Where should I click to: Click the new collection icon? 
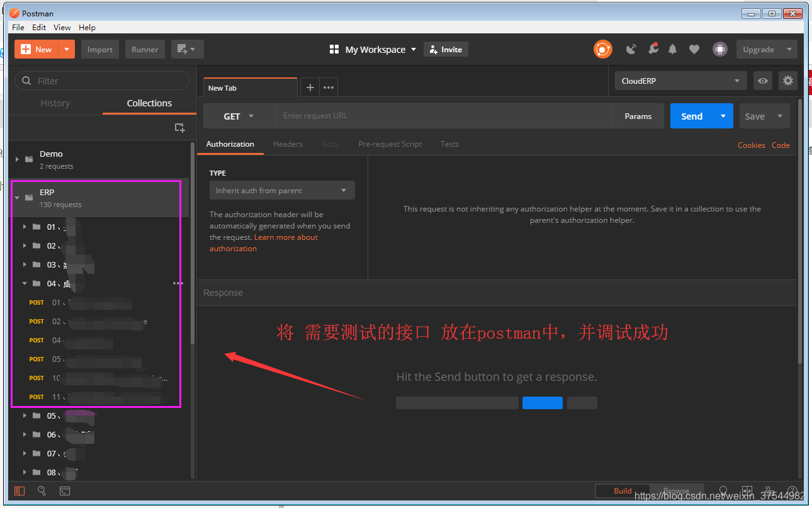[179, 128]
